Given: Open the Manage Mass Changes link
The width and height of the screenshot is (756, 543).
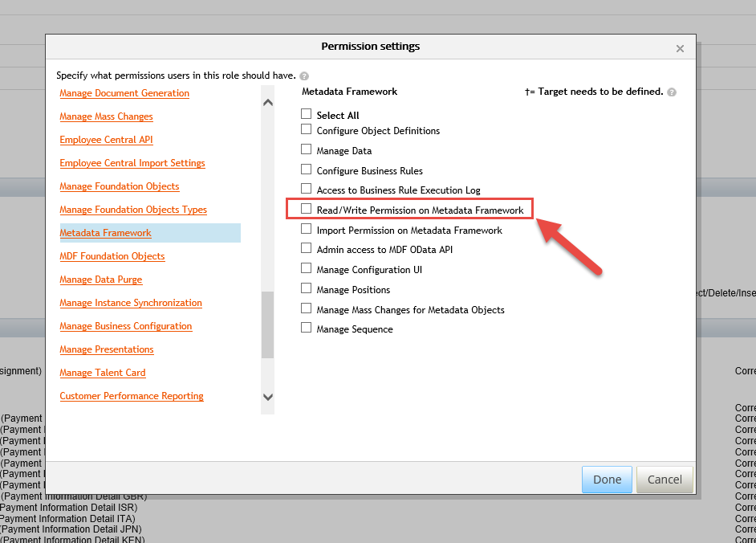Looking at the screenshot, I should pos(106,116).
